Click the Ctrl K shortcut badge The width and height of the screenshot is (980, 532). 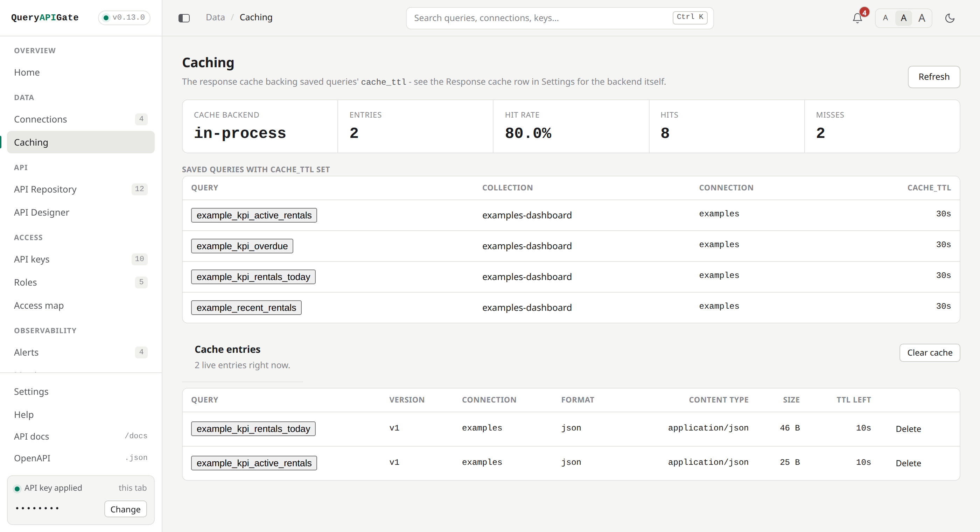(x=690, y=17)
